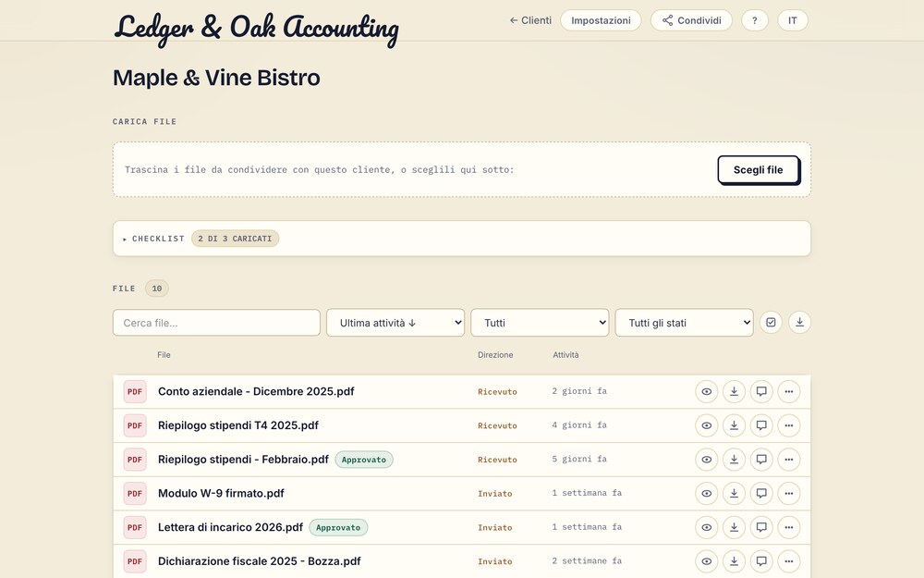
Task: Open comments for Lettera di incarico 2026.pdf
Action: tap(761, 527)
